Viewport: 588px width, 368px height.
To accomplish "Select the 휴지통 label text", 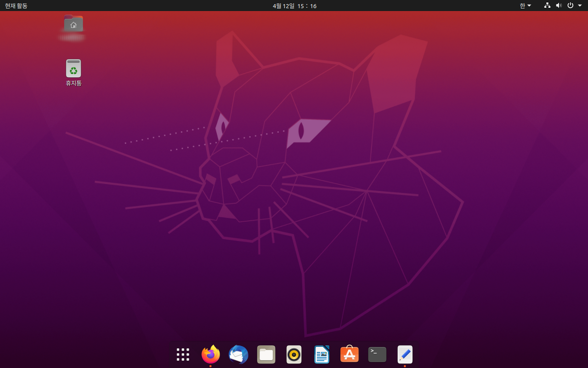I will pyautogui.click(x=73, y=83).
